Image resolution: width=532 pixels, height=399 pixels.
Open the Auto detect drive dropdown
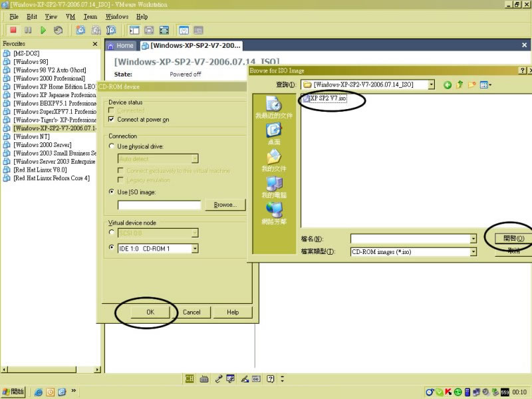tap(195, 158)
